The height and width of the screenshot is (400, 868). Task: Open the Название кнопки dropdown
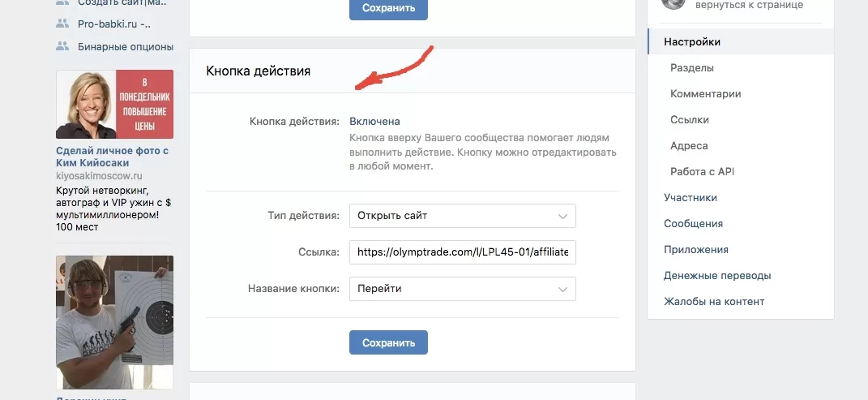click(462, 288)
